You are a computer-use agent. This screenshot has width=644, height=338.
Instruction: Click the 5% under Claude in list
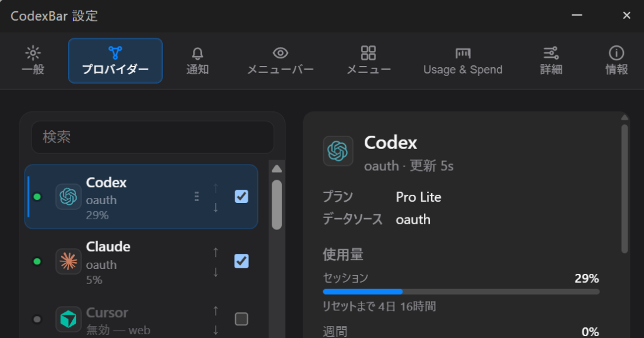(94, 280)
